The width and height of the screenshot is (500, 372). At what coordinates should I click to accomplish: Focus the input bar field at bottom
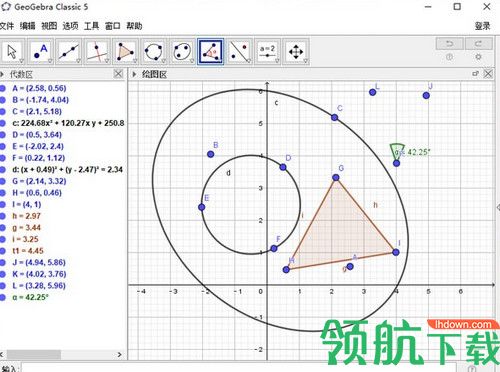[239, 368]
